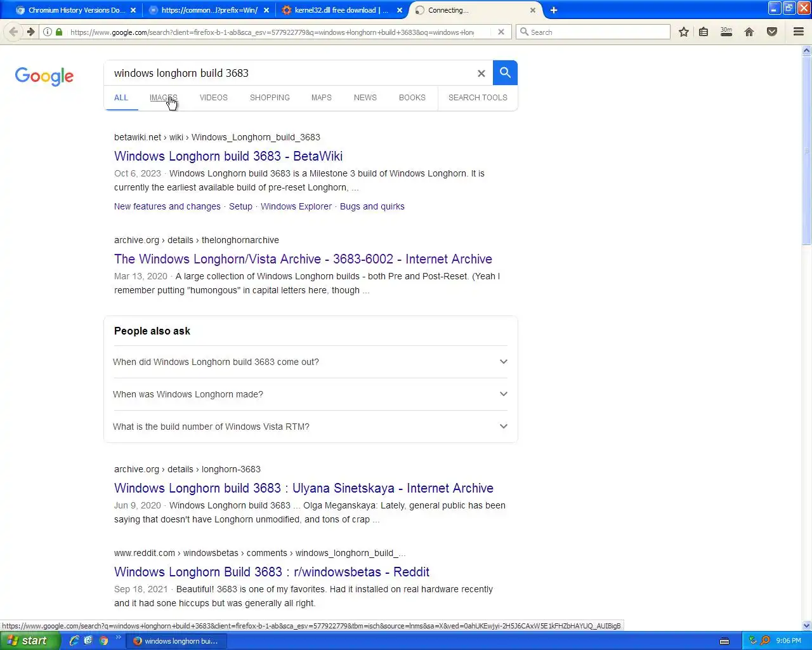
Task: Switch to VIDEOS search results
Action: coord(214,98)
